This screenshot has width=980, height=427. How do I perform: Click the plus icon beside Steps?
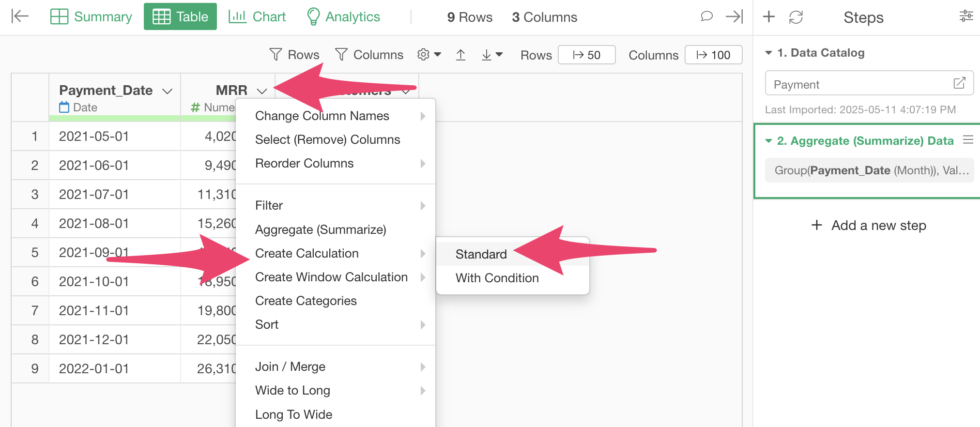pos(769,17)
